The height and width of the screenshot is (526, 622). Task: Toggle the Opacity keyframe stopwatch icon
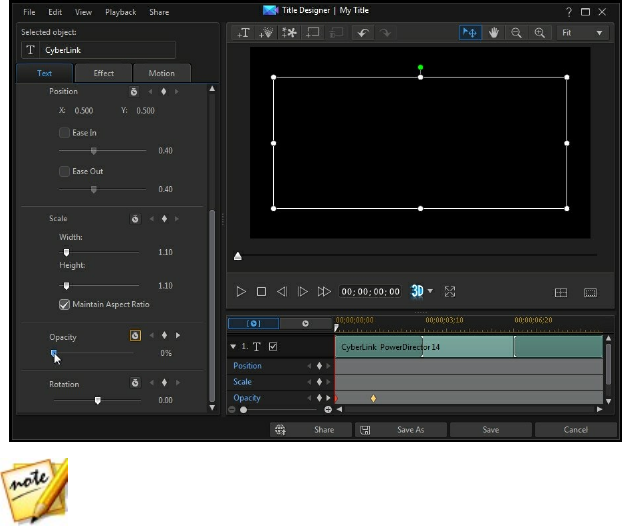136,336
